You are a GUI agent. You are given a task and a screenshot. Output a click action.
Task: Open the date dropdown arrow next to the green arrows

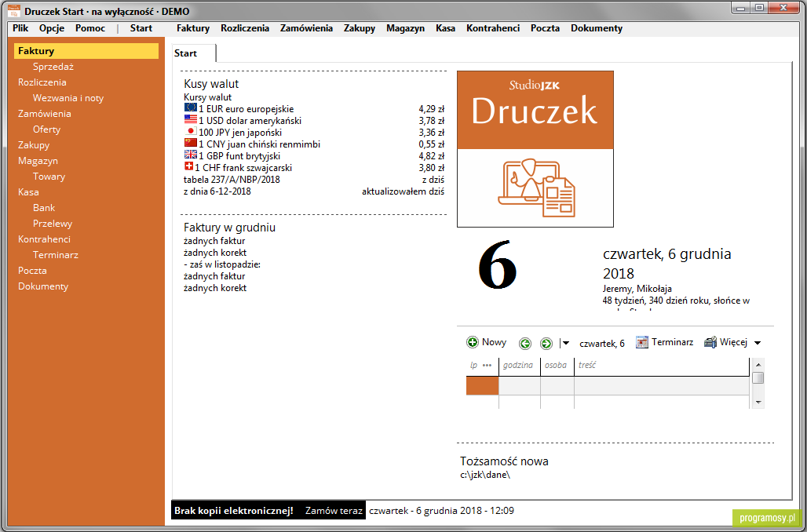(564, 343)
